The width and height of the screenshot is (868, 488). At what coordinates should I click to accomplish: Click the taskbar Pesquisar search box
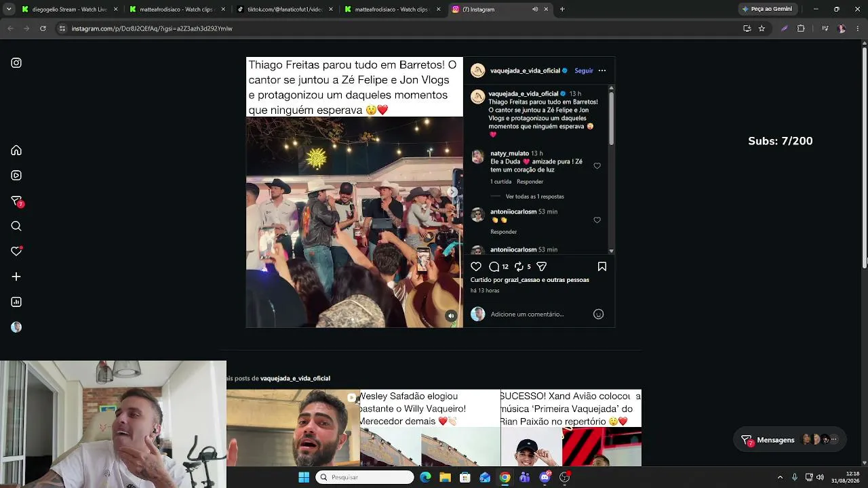(366, 477)
